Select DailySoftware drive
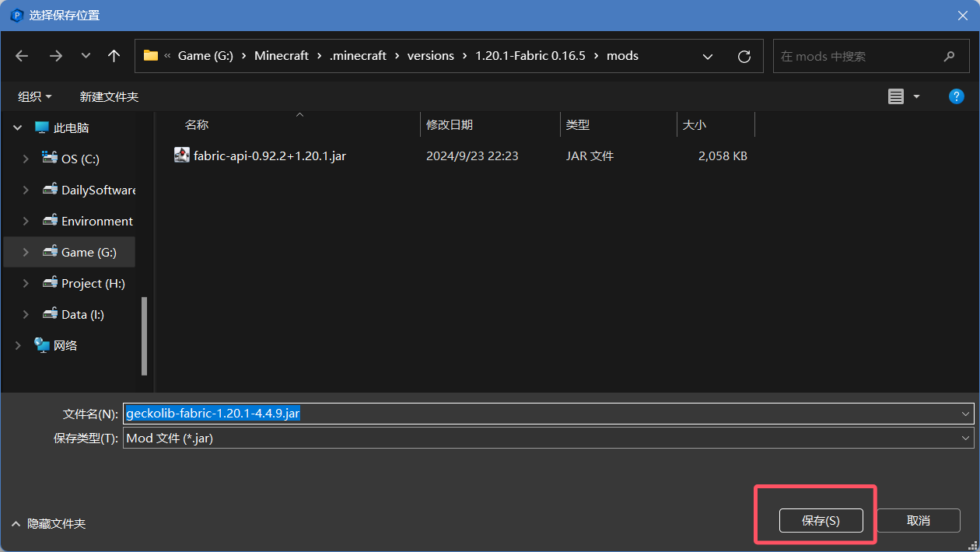This screenshot has height=552, width=980. coord(99,190)
